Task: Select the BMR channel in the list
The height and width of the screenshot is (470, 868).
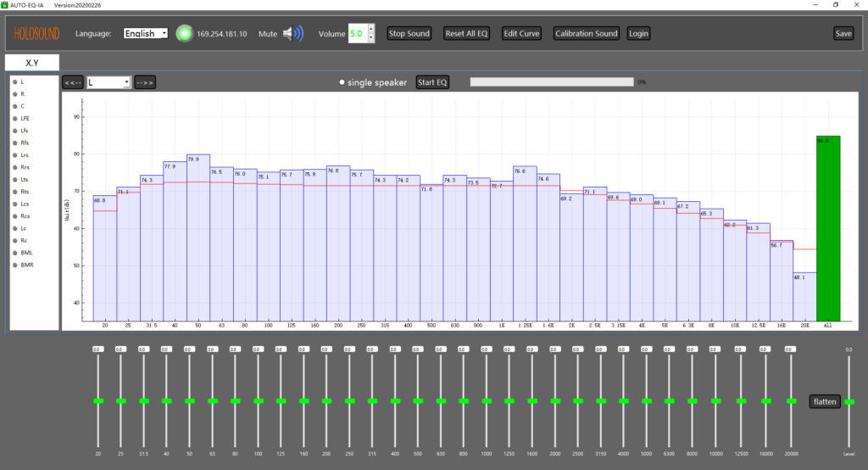Action: [26, 265]
